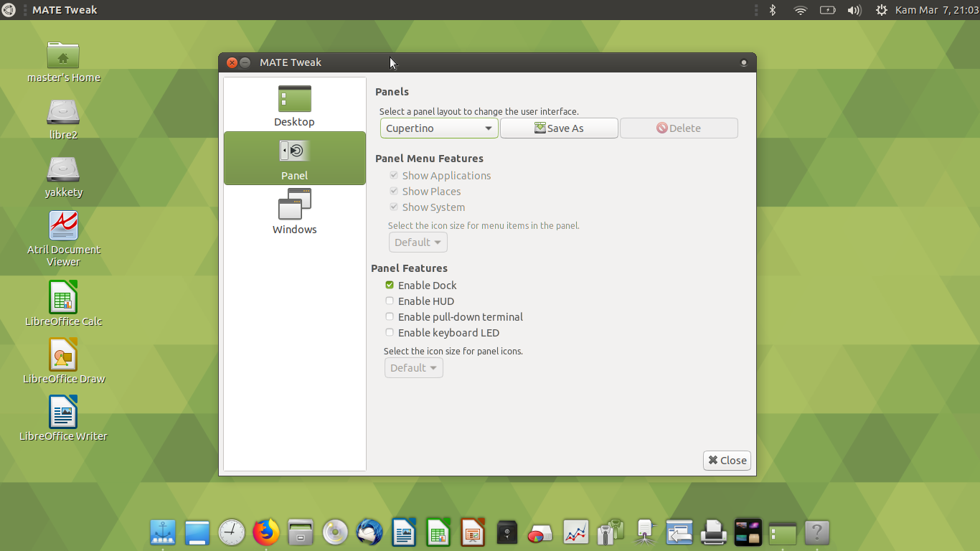
Task: Enable the HUD feature
Action: (390, 301)
